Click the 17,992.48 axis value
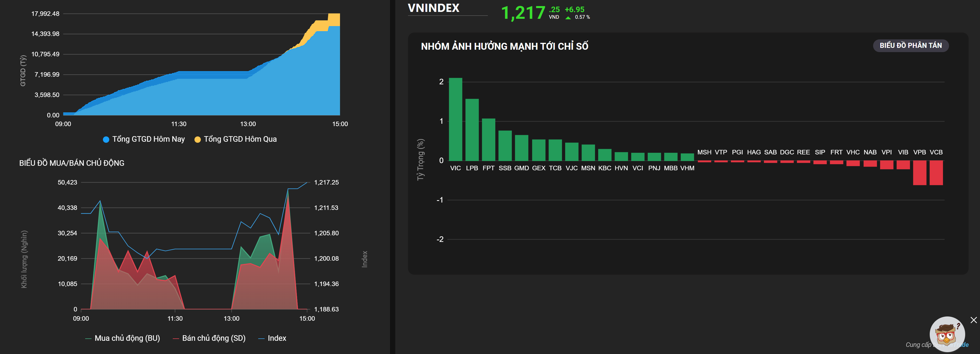Screen dimensions: 980x354 point(45,14)
